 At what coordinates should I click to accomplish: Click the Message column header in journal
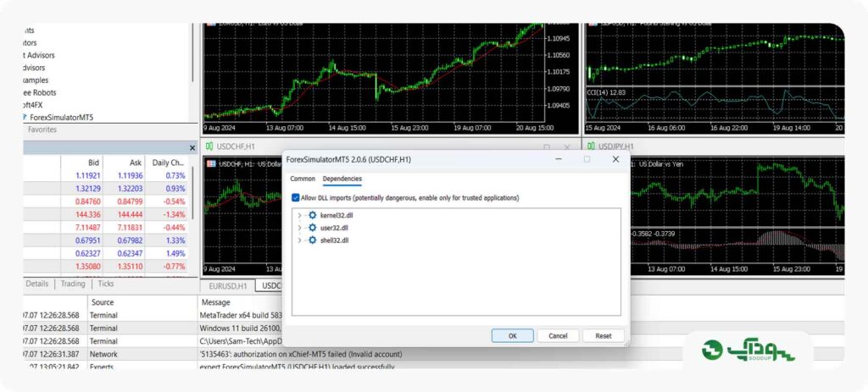coord(216,302)
